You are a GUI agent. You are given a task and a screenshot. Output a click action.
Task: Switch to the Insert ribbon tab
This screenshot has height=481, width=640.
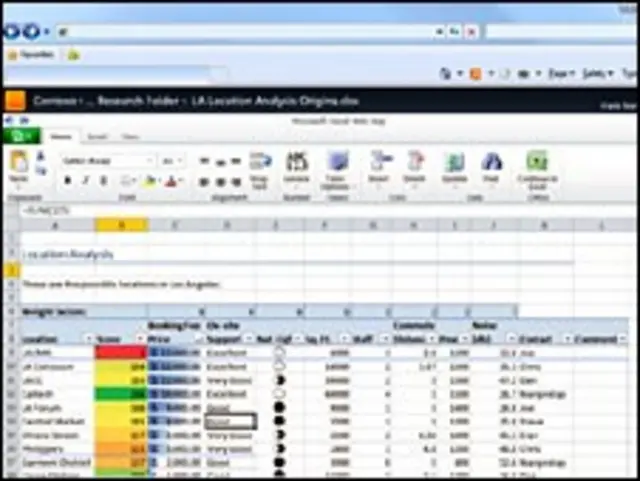coord(97,137)
